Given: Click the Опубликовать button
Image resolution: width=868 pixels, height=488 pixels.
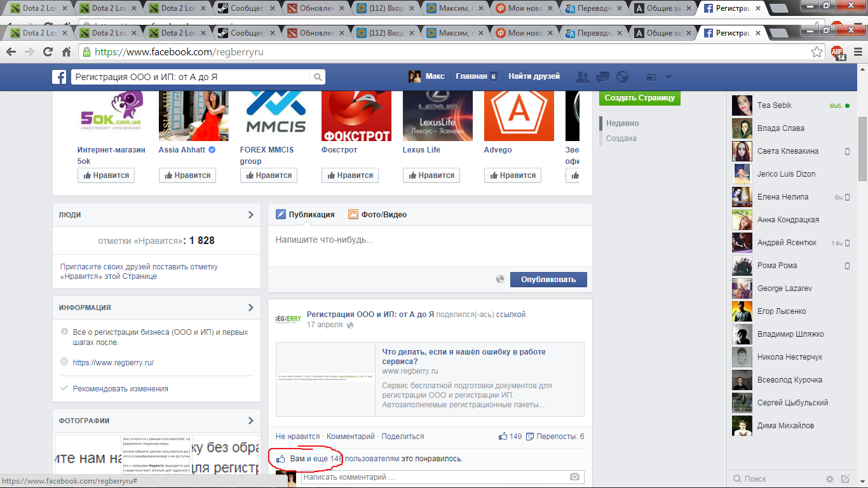Looking at the screenshot, I should (x=548, y=280).
